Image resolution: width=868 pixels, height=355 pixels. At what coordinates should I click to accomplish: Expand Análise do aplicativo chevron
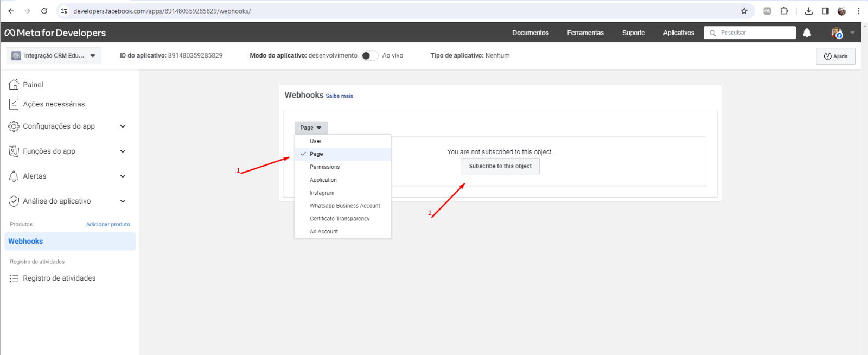point(123,201)
